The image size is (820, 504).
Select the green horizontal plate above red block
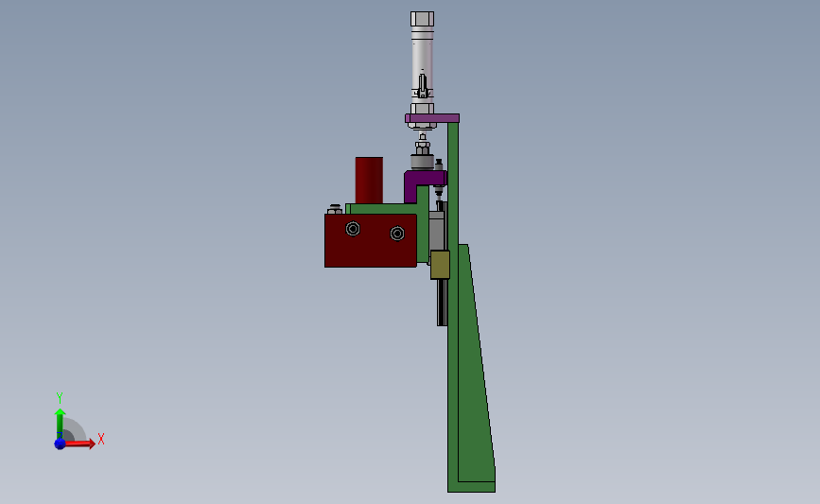pos(383,209)
